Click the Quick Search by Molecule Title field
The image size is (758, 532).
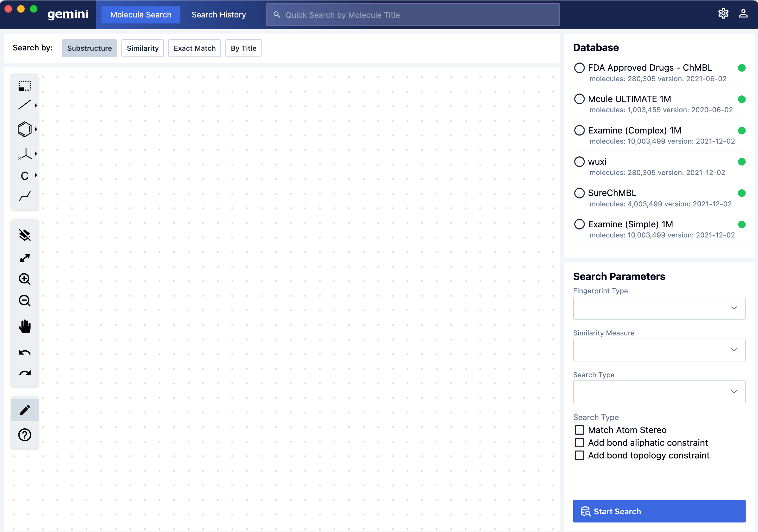(x=412, y=15)
